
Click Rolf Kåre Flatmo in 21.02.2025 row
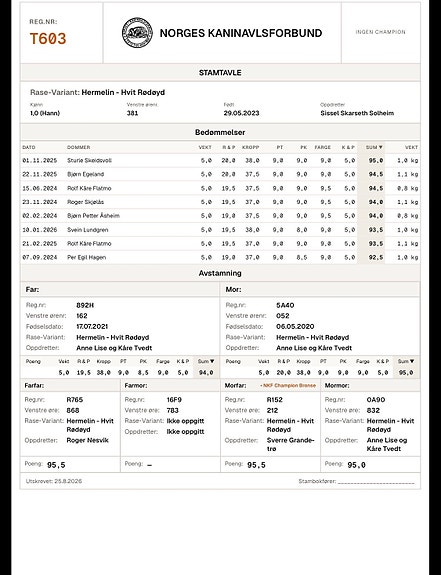[89, 243]
